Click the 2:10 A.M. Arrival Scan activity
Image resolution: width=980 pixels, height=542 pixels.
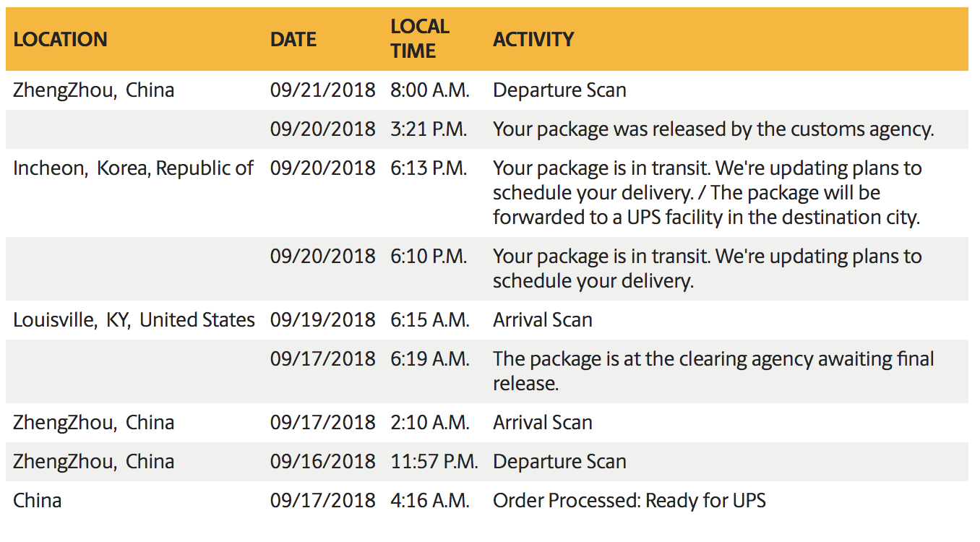pos(542,423)
